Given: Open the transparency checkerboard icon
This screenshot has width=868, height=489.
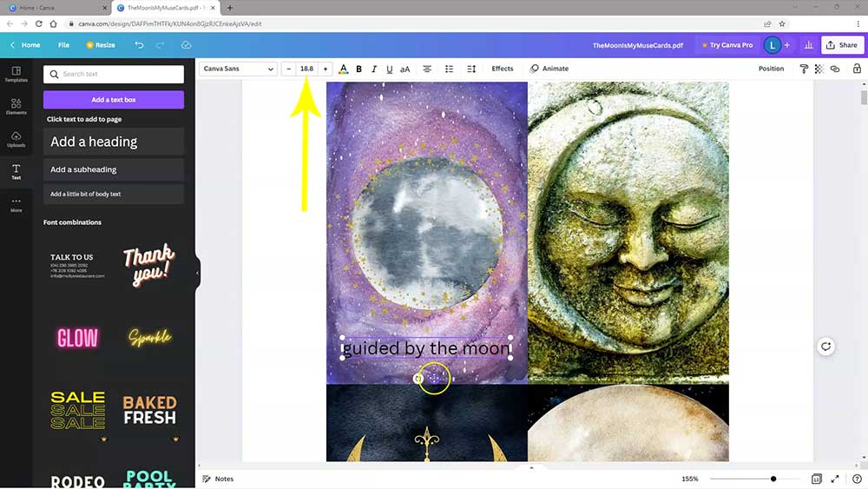Looking at the screenshot, I should (x=819, y=69).
